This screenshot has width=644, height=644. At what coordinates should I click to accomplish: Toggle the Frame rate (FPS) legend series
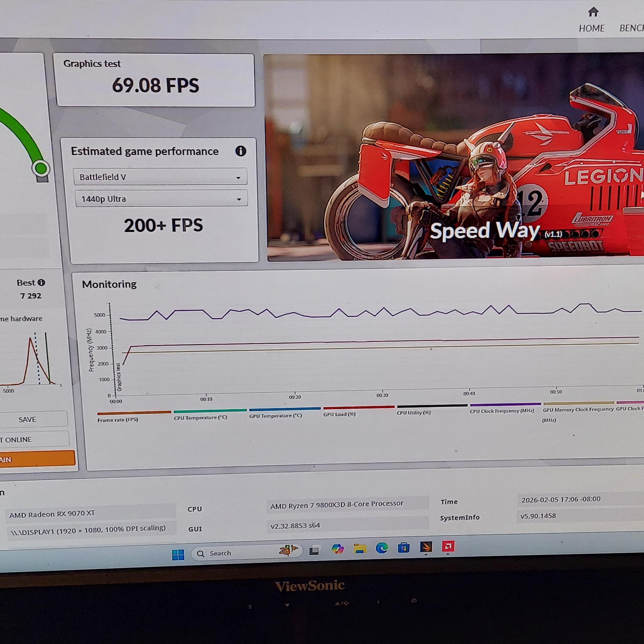[134, 417]
